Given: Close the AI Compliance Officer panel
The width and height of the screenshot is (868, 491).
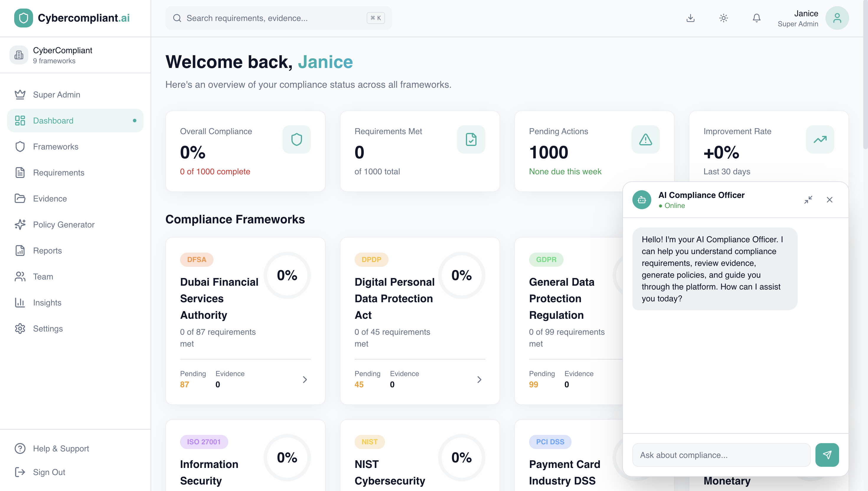Looking at the screenshot, I should coord(829,200).
